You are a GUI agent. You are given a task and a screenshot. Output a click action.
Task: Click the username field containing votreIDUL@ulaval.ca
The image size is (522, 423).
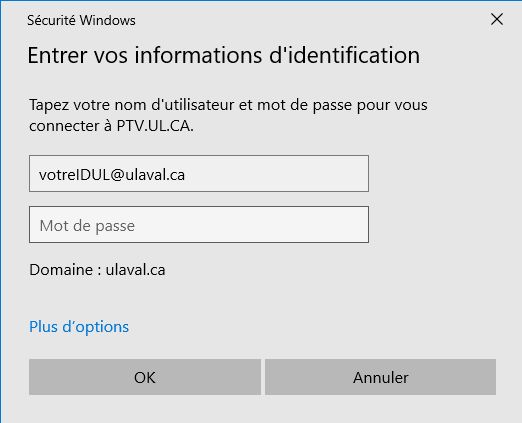(199, 173)
